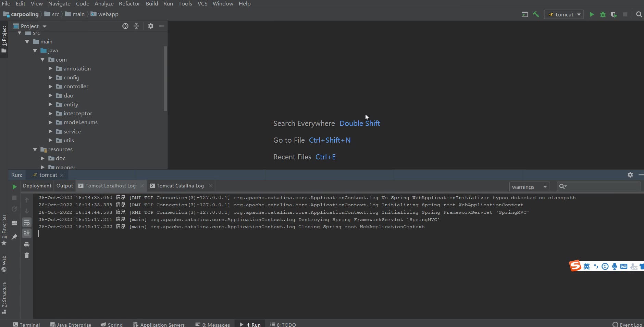
Task: Open the Terminal tool window
Action: pos(26,324)
